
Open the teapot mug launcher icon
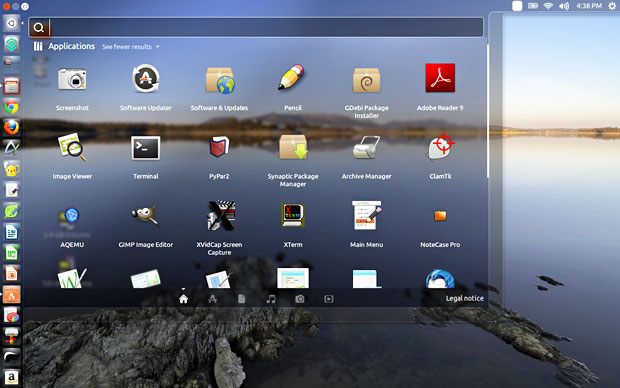tap(11, 169)
